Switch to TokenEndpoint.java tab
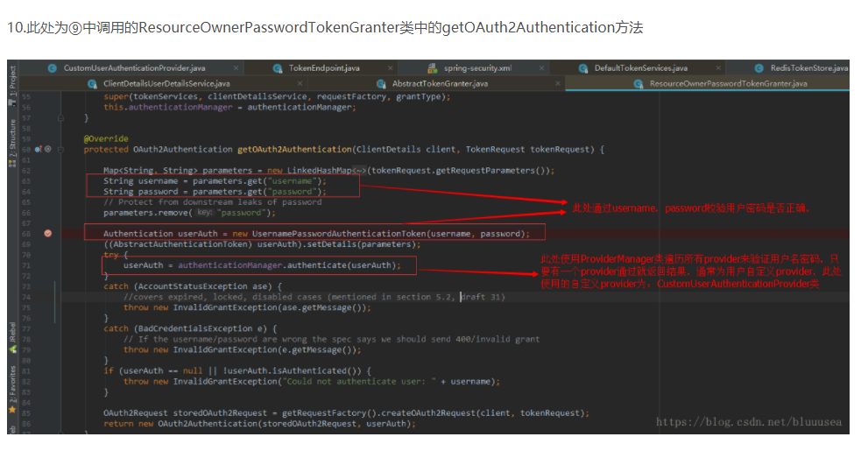 point(324,68)
